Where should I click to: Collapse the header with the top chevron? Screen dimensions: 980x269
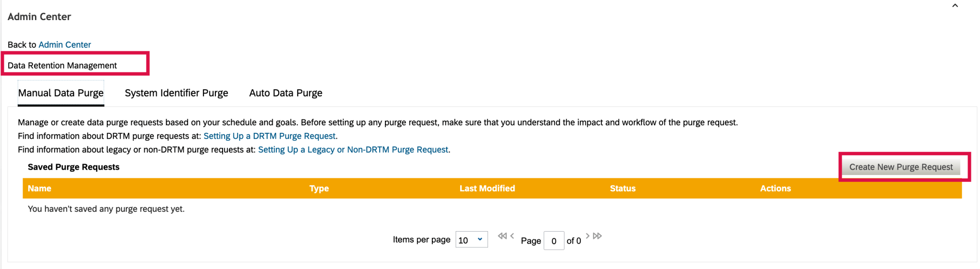[955, 6]
